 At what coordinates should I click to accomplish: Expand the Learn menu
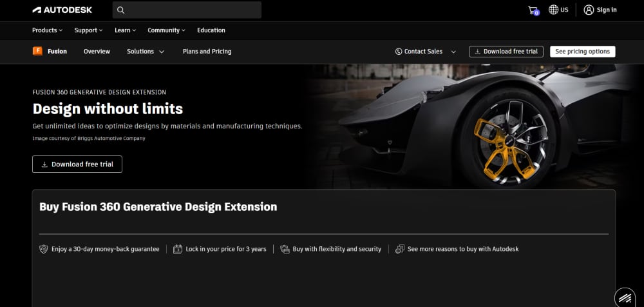(126, 30)
